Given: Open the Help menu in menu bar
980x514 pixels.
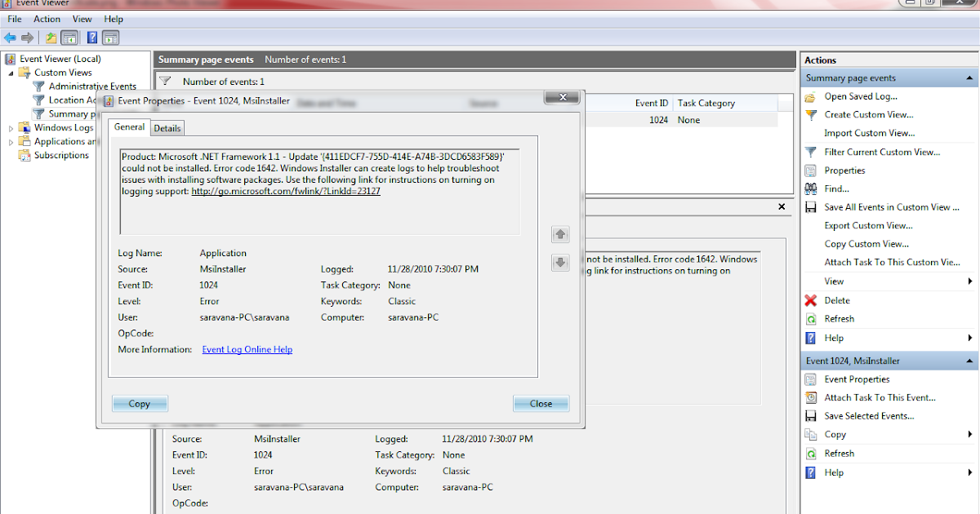Looking at the screenshot, I should coord(114,19).
